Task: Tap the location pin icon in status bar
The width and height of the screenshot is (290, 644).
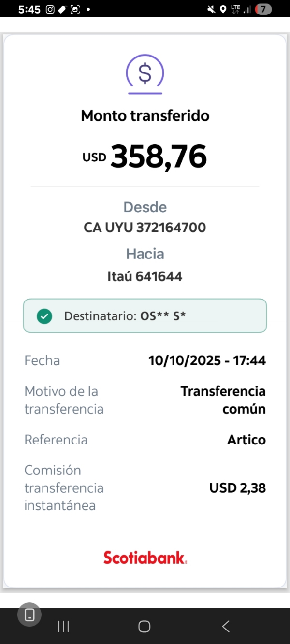Action: click(223, 9)
